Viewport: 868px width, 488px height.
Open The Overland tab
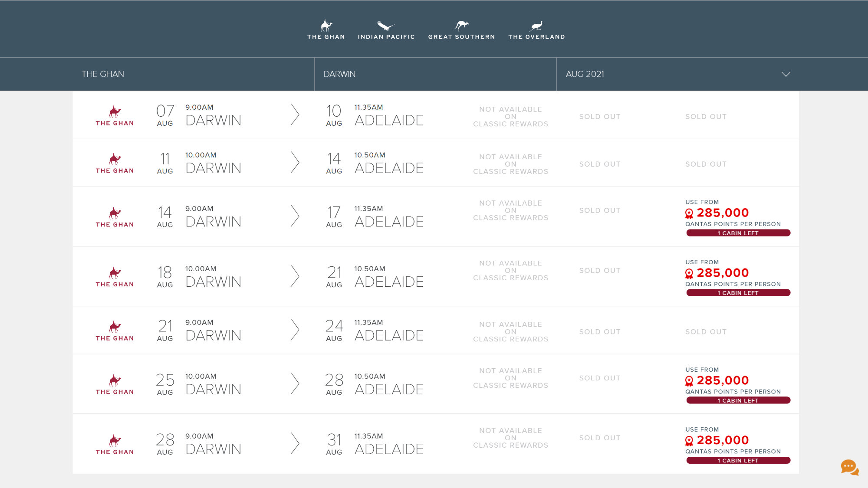point(536,29)
